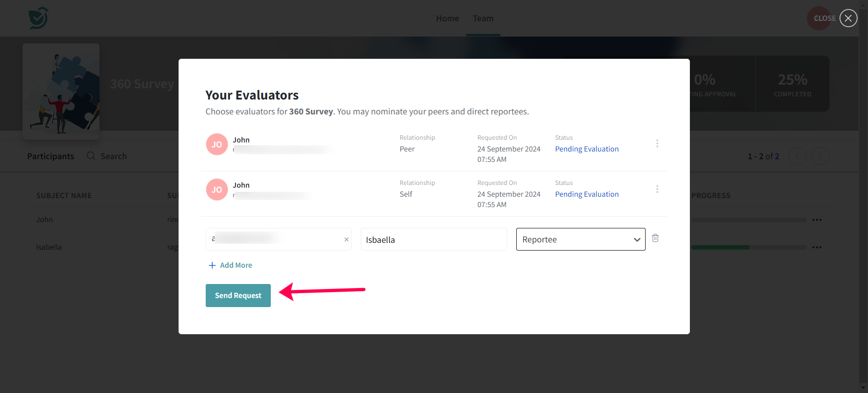Go to next page of participants
Screen dimensions: 868x393
coord(820,156)
